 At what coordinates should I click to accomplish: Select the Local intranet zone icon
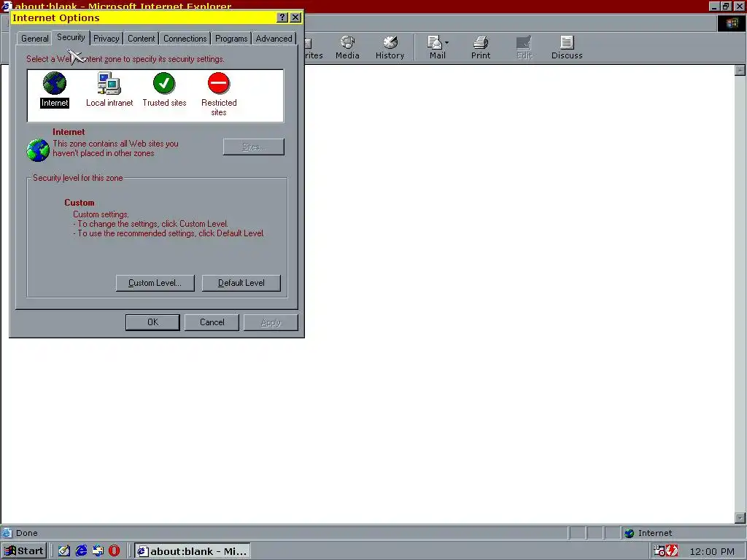(x=109, y=83)
